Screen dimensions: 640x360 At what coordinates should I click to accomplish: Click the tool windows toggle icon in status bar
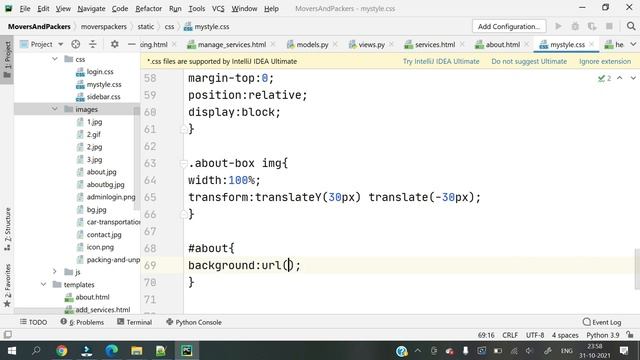click(x=7, y=335)
